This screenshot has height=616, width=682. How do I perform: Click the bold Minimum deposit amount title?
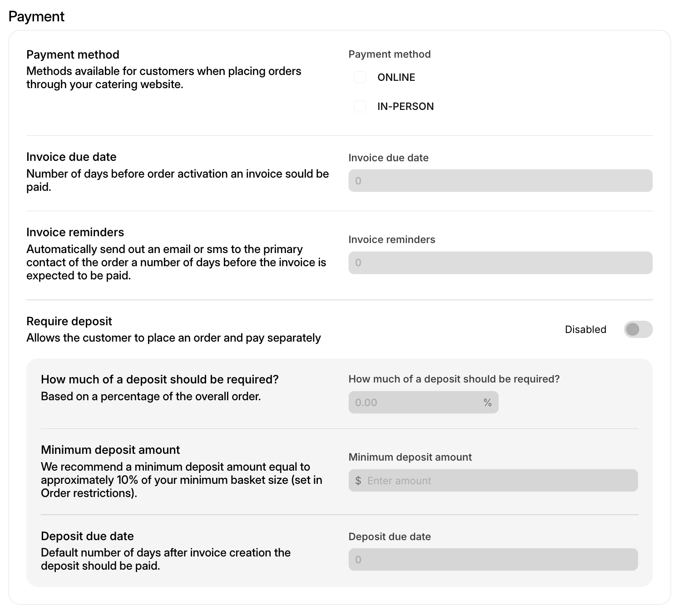coord(110,450)
